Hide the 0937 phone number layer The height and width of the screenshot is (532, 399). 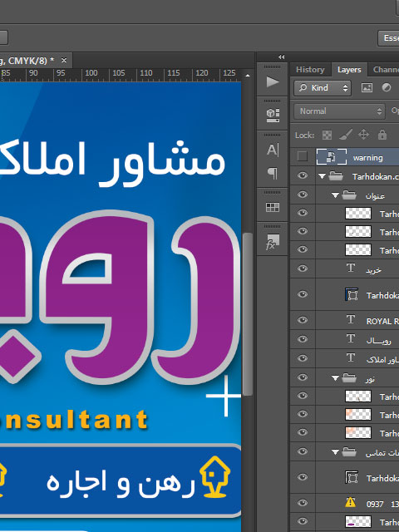pyautogui.click(x=303, y=502)
